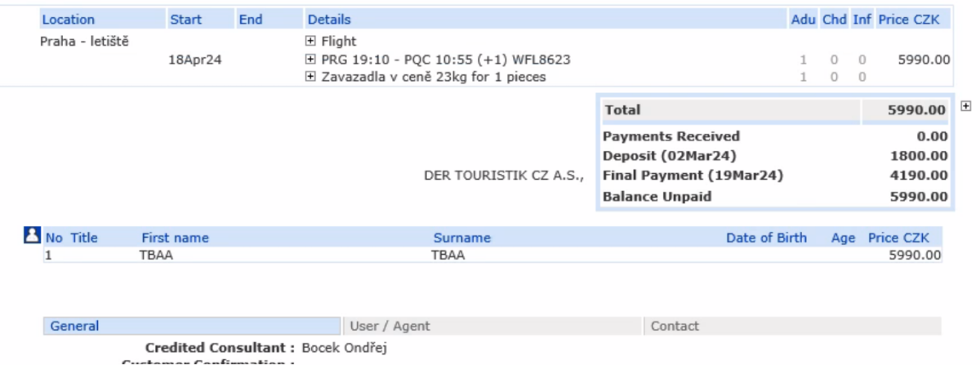Select passenger row 1 first name TBAA
Viewport: 980px width, 365px height.
157,256
